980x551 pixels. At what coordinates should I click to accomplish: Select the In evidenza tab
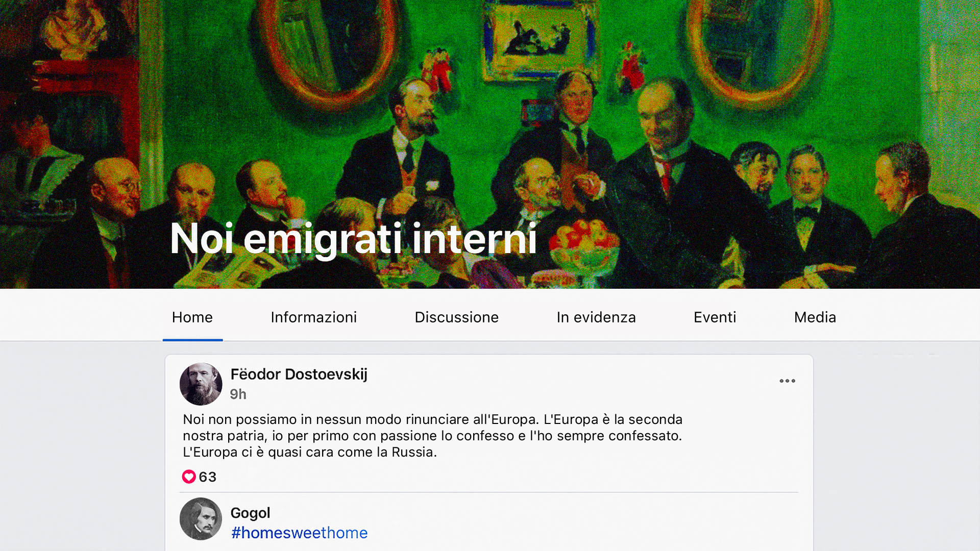(596, 317)
